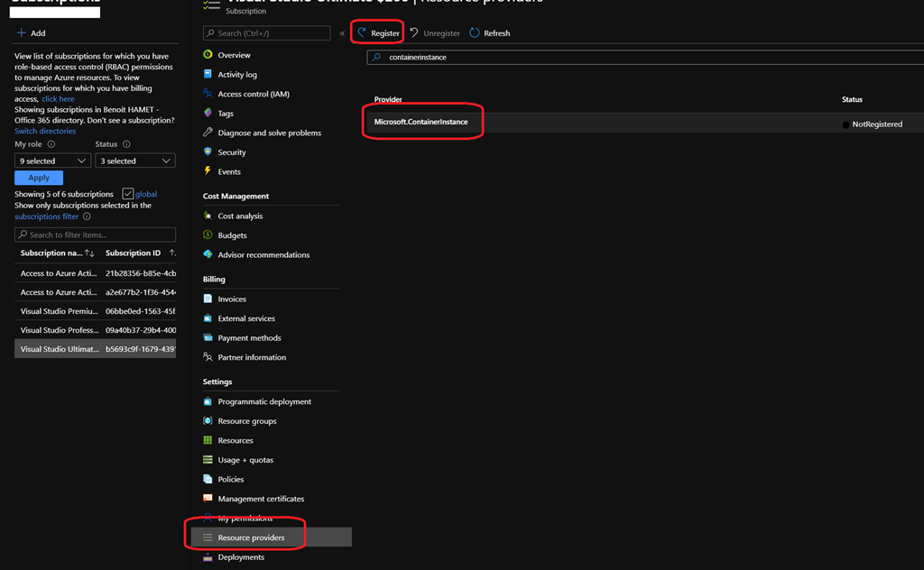Screen dimensions: 924x570
Task: Select Resource providers menu item
Action: coord(251,538)
